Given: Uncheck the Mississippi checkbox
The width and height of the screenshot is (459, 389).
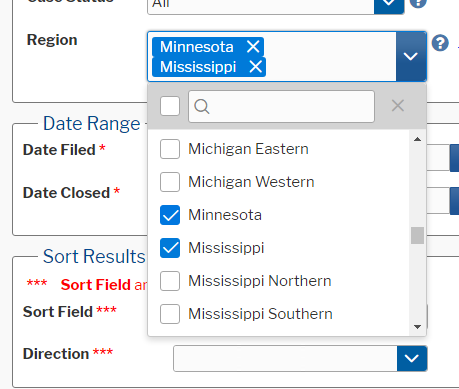Looking at the screenshot, I should (170, 248).
